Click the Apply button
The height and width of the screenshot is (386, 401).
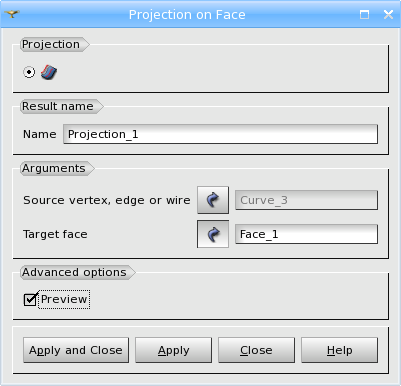pyautogui.click(x=173, y=350)
